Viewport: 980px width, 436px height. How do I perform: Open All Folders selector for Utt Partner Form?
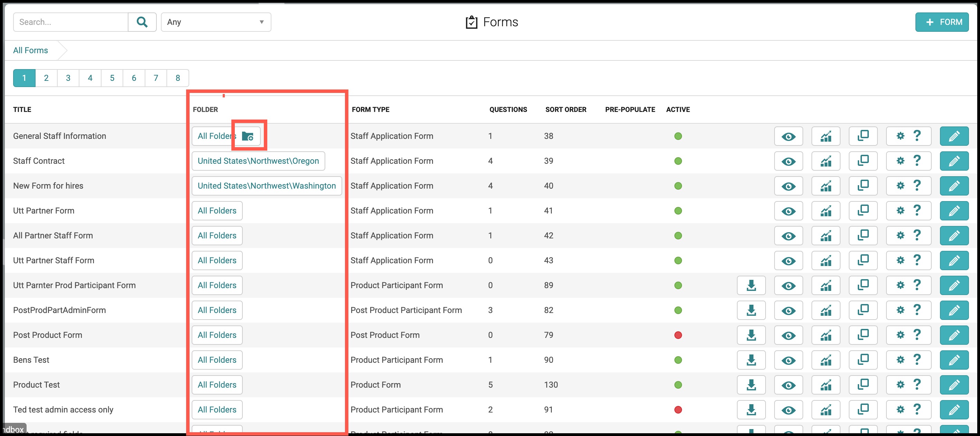point(217,211)
